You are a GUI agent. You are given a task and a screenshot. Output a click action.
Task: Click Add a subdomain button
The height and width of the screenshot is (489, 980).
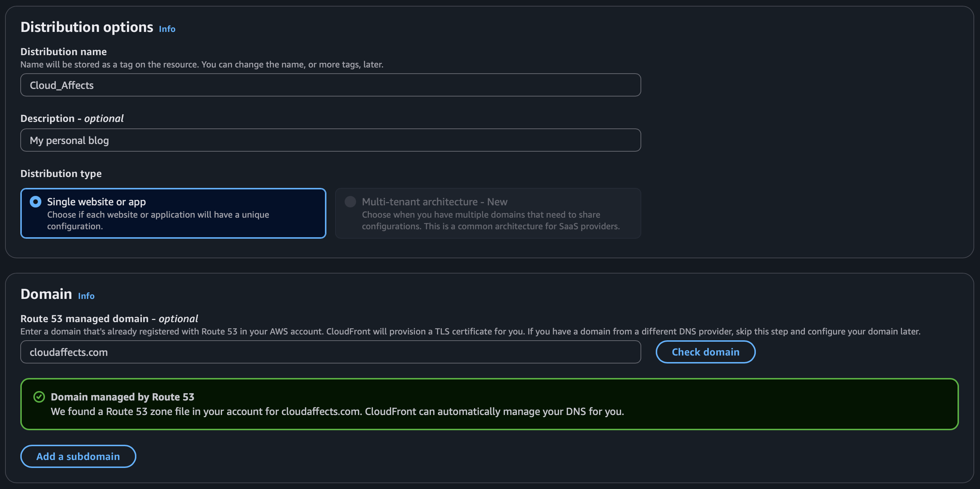pos(78,456)
